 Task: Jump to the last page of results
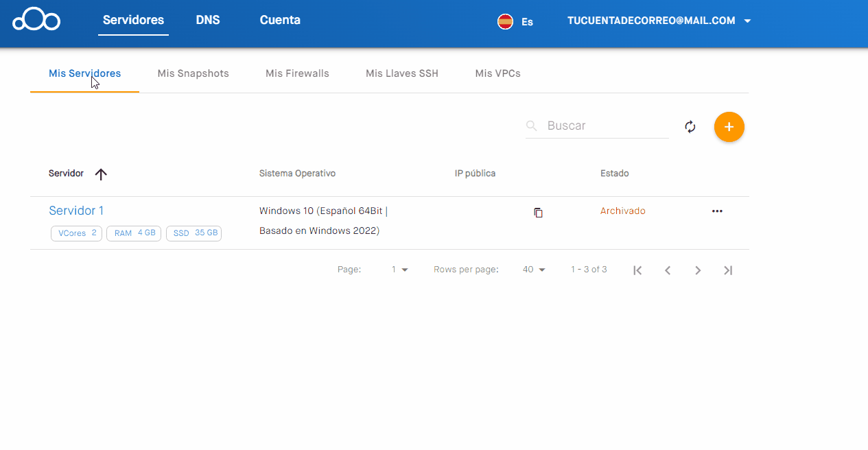[728, 270]
